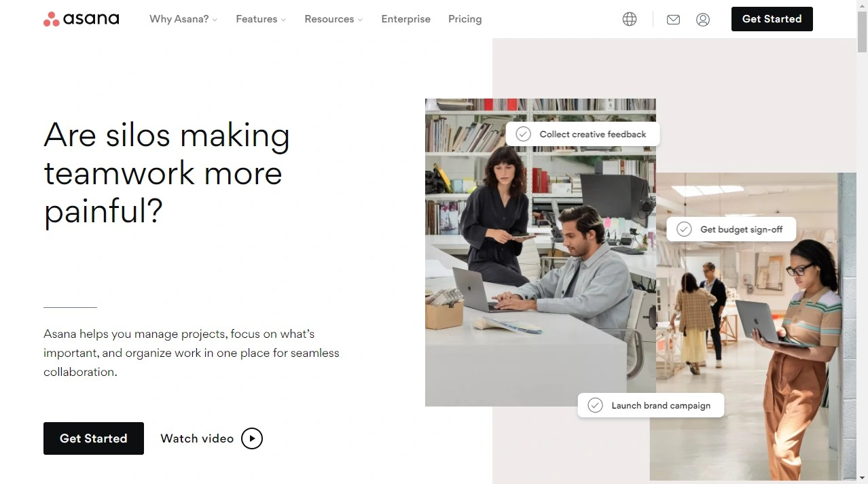Go to the Enterprise page
The height and width of the screenshot is (484, 868).
(405, 19)
